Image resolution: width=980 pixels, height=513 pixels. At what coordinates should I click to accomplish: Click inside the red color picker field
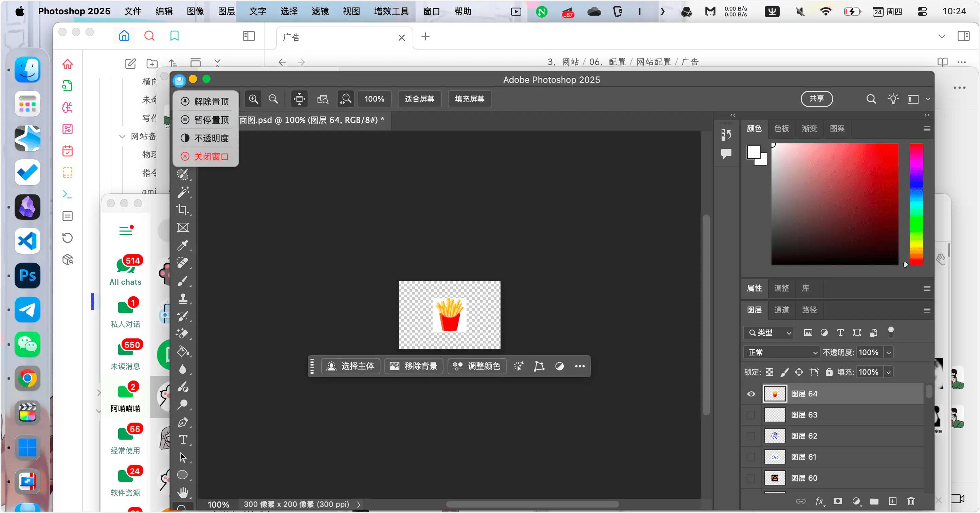coord(835,204)
